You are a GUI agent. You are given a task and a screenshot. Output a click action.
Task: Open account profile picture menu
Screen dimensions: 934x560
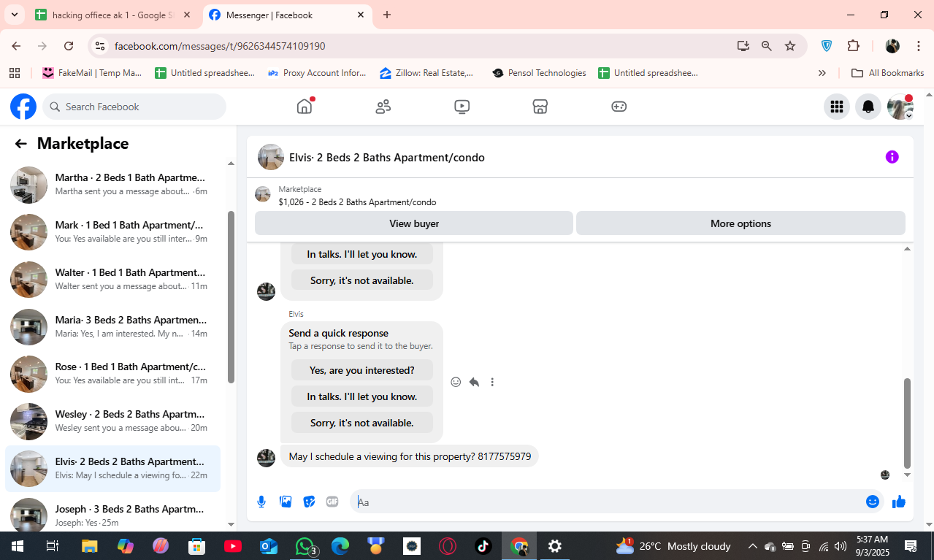click(900, 107)
